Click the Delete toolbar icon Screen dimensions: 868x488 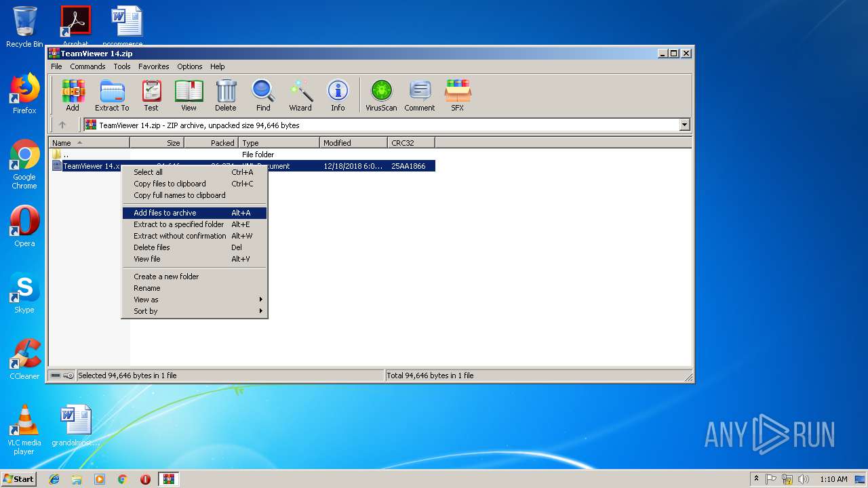pyautogui.click(x=226, y=95)
